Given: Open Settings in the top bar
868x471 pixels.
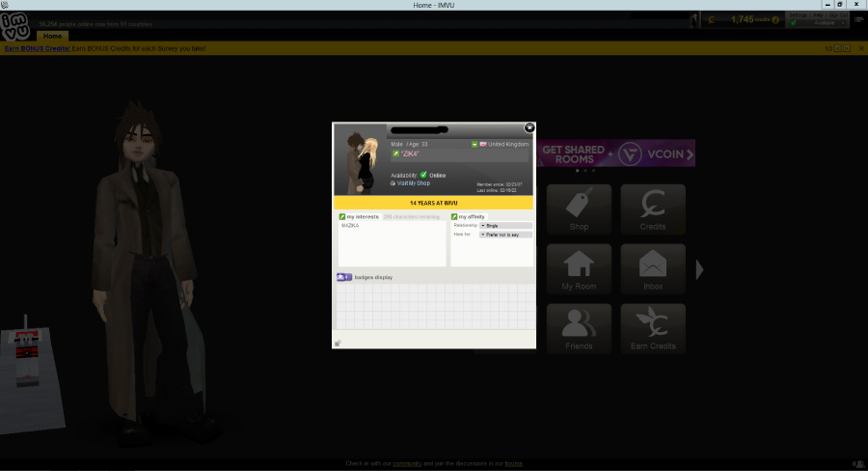Looking at the screenshot, I should pyautogui.click(x=799, y=15).
